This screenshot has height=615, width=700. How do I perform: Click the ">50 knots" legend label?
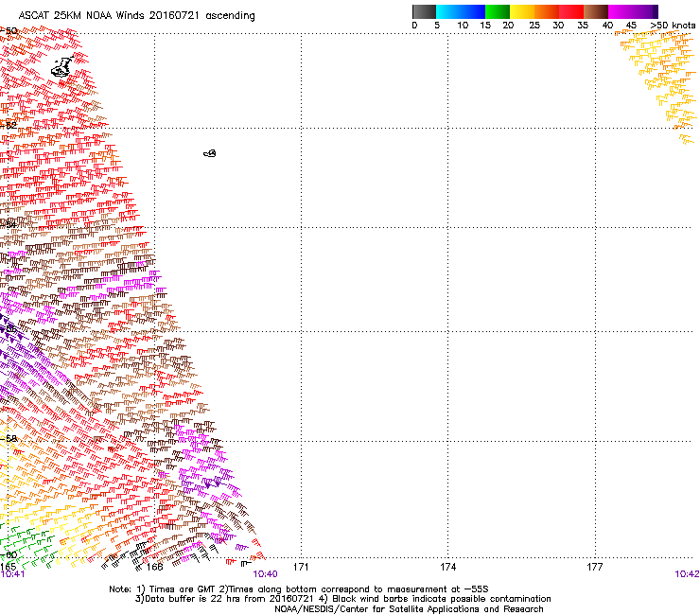(673, 26)
